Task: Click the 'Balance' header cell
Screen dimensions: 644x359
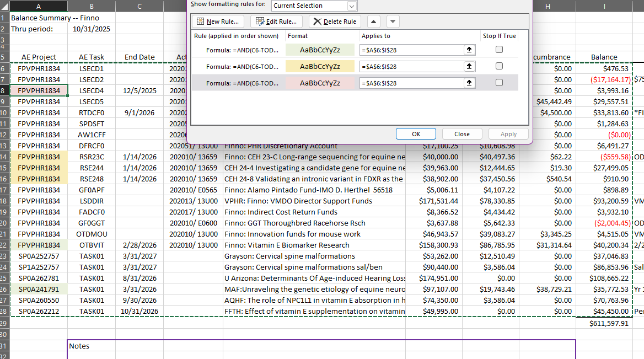Action: [604, 57]
